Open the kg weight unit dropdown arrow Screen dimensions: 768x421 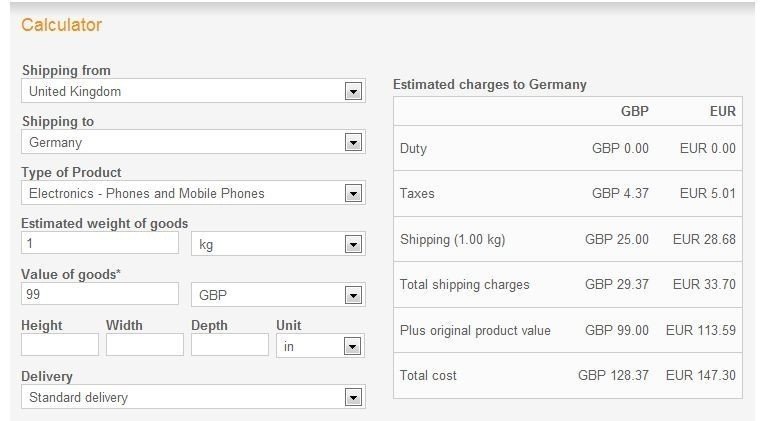(x=353, y=244)
